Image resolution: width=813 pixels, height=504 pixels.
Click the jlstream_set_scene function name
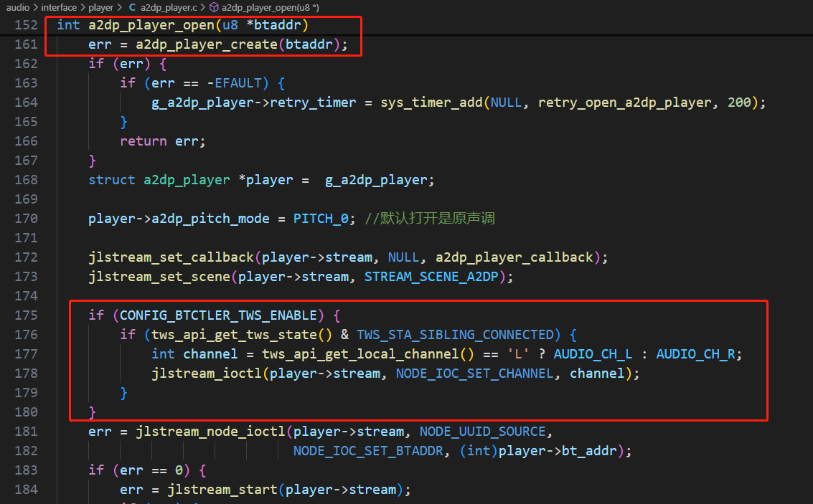click(x=159, y=277)
